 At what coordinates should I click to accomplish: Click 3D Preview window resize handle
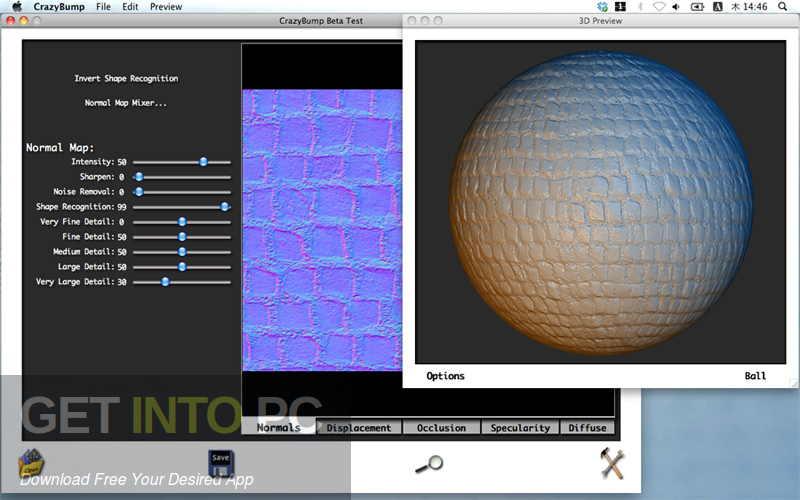[x=794, y=383]
